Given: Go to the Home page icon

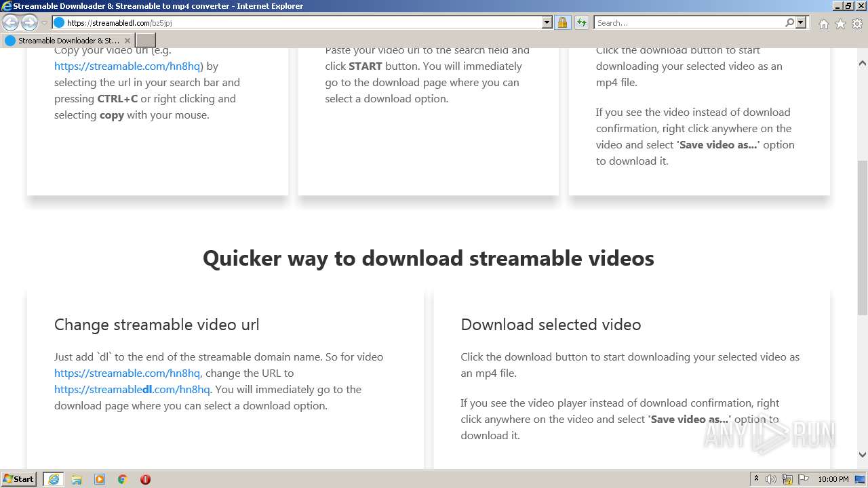Looking at the screenshot, I should [823, 24].
